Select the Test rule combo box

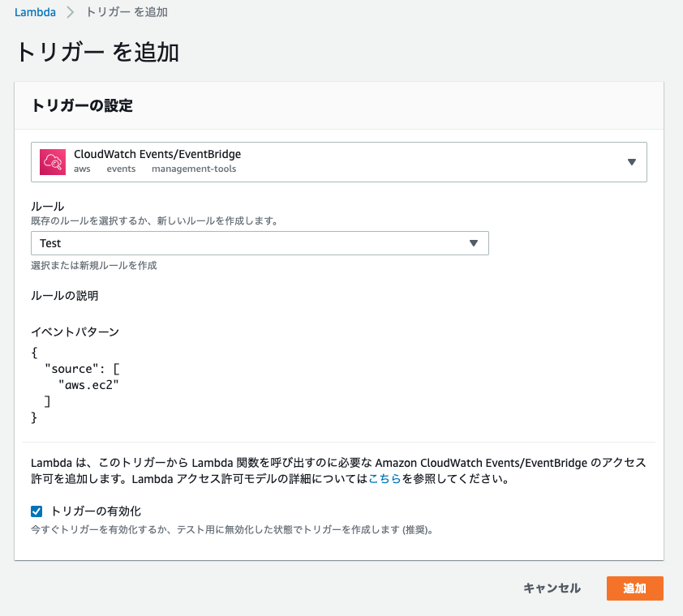point(260,243)
